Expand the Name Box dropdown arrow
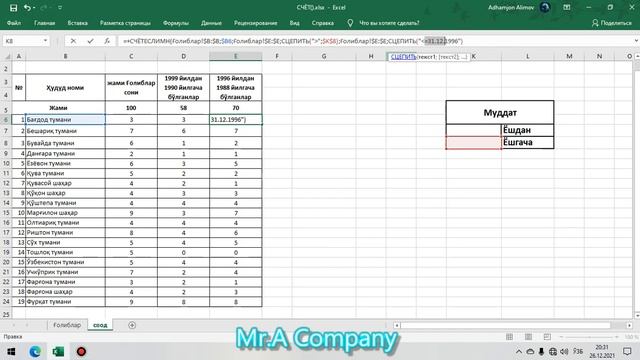Image resolution: width=640 pixels, height=360 pixels. 45,41
